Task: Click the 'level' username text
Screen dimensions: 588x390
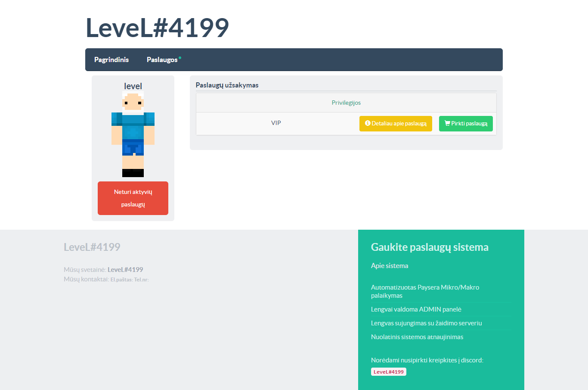Action: 133,86
